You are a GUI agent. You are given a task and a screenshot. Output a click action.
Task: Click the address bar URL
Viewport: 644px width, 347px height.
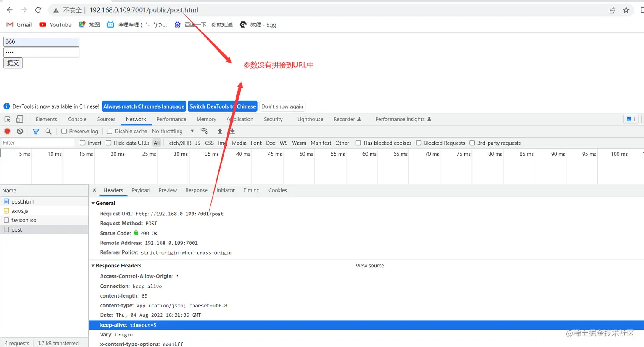tap(144, 10)
